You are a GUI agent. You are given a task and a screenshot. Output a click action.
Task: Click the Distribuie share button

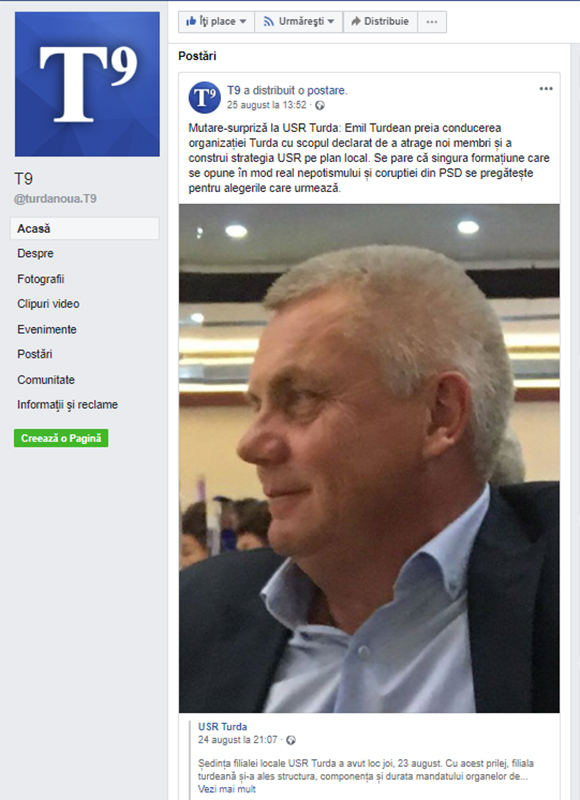[x=381, y=22]
